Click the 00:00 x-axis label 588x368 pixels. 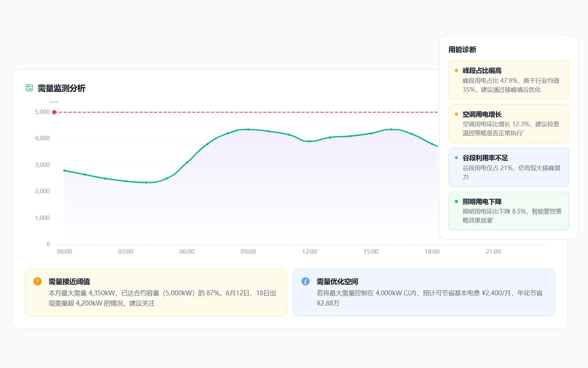point(64,252)
